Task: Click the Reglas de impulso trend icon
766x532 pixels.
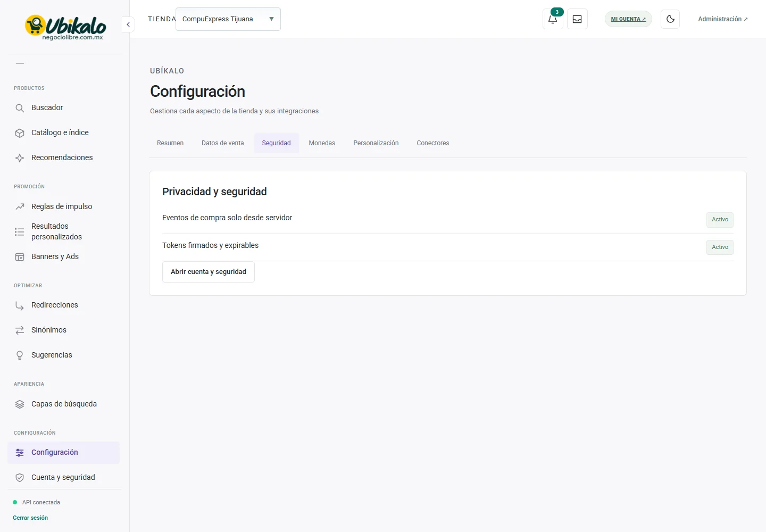Action: coord(20,206)
